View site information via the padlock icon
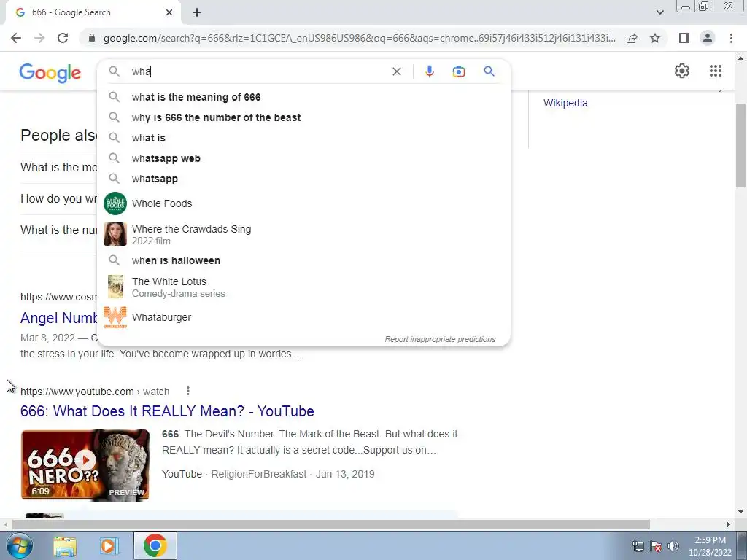The height and width of the screenshot is (560, 747). 92,38
